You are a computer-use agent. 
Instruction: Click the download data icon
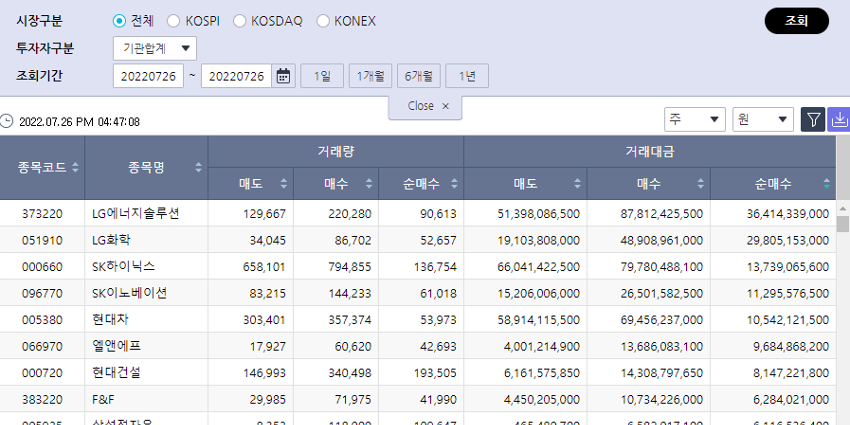point(838,120)
